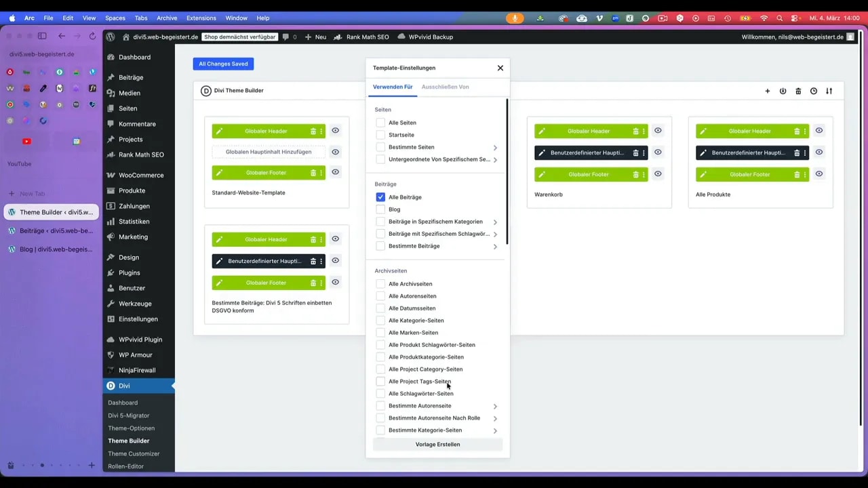The image size is (868, 488).
Task: Expand the Bestimmte Autorenseite arrow
Action: (495, 407)
